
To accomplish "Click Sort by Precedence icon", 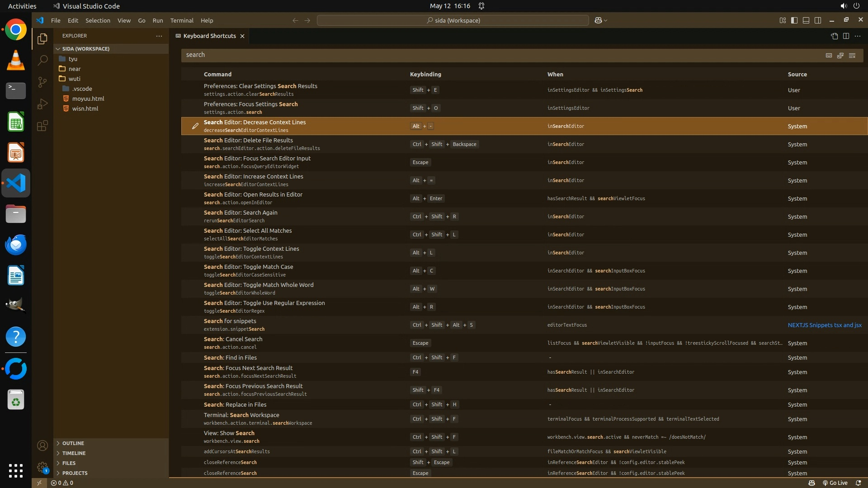I will pyautogui.click(x=840, y=55).
